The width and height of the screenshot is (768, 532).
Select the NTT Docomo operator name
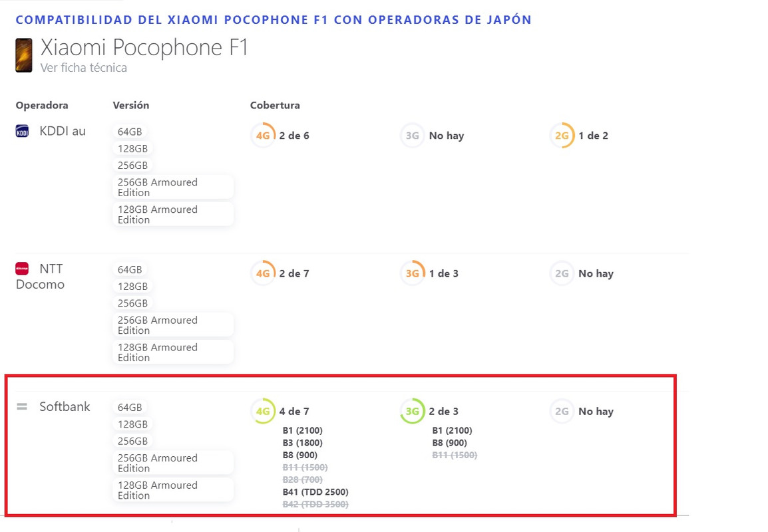click(40, 277)
